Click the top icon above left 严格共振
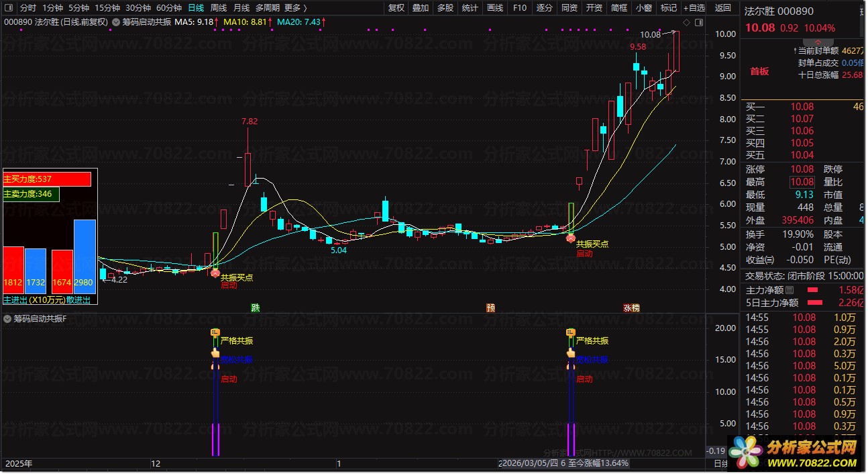The image size is (868, 474). [215, 332]
